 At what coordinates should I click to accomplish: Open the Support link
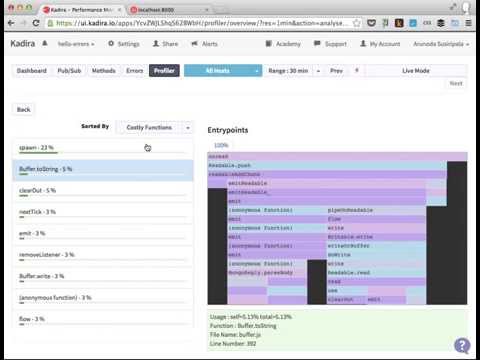pyautogui.click(x=330, y=44)
